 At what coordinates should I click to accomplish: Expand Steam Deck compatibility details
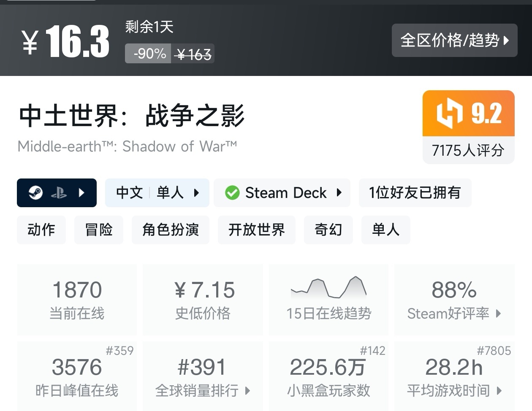339,193
